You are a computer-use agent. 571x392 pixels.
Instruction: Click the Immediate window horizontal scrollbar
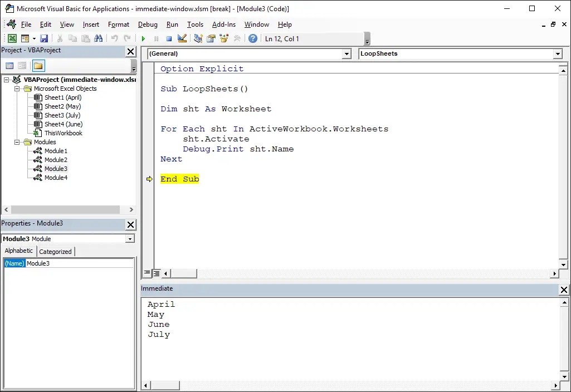point(165,385)
